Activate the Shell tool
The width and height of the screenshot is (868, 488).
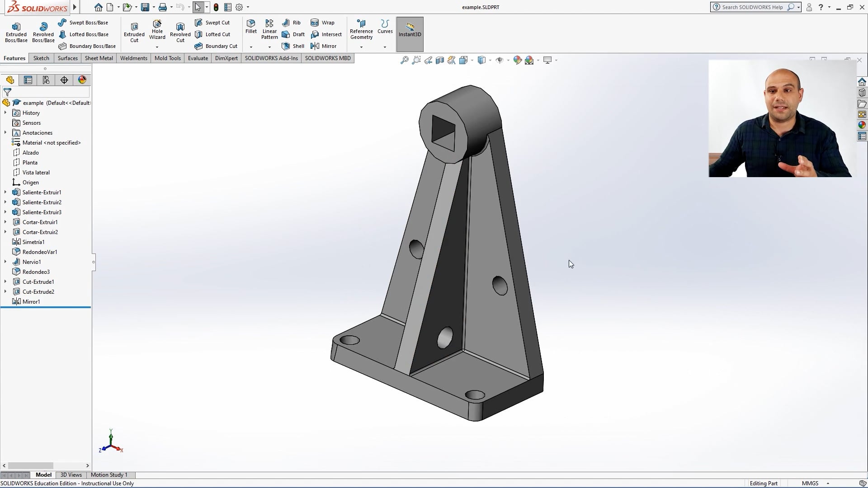pyautogui.click(x=292, y=46)
